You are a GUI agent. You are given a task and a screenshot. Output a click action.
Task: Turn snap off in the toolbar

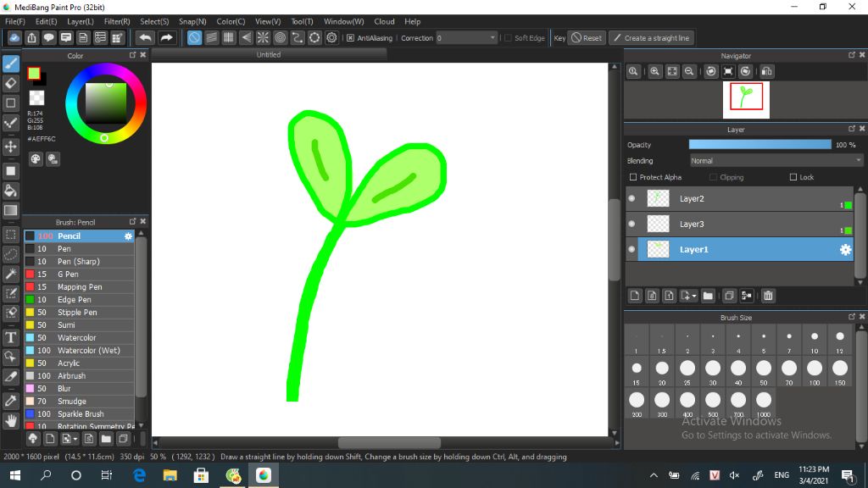pos(194,38)
